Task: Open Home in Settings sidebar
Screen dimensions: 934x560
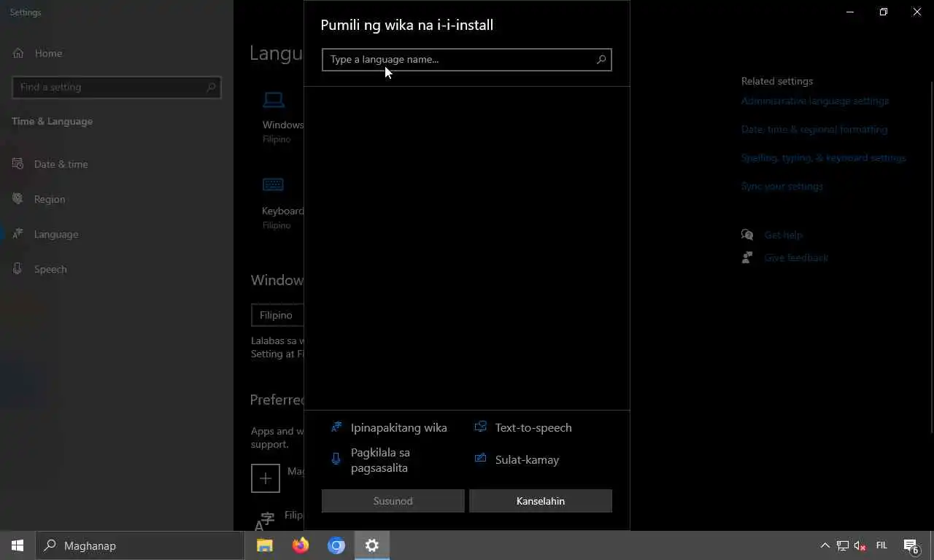Action: (x=117, y=53)
